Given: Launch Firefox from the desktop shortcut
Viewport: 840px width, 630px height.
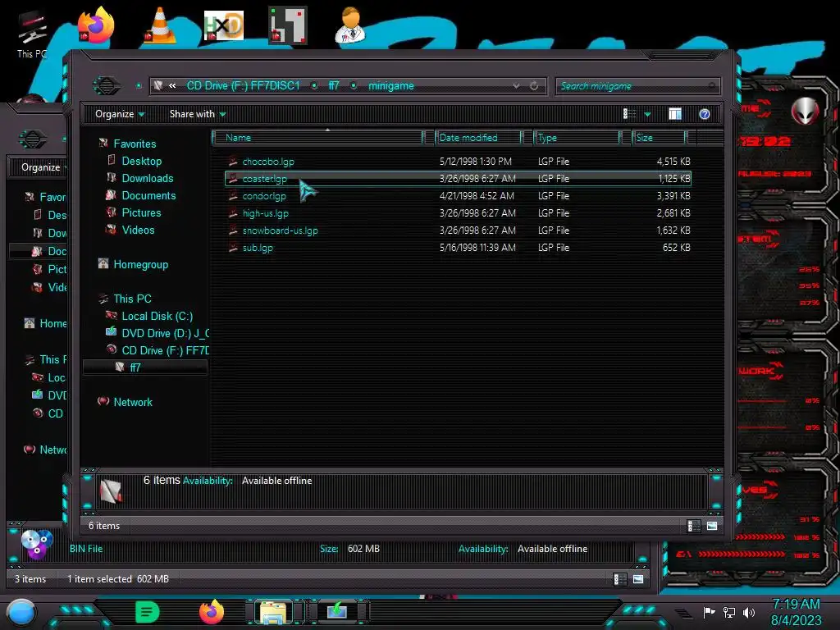Looking at the screenshot, I should (97, 25).
